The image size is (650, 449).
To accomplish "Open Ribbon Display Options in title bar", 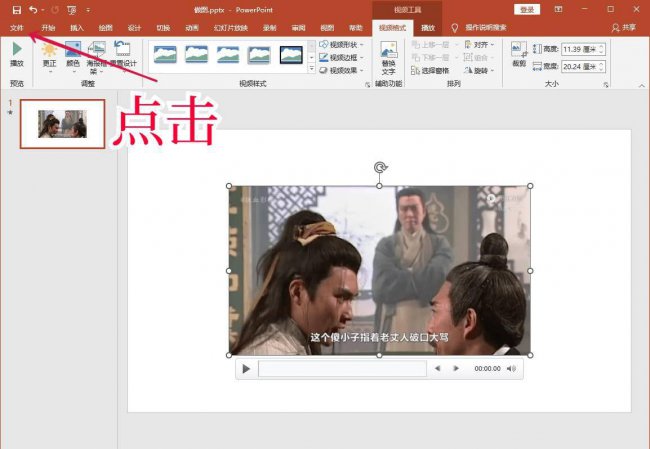I will pyautogui.click(x=558, y=10).
